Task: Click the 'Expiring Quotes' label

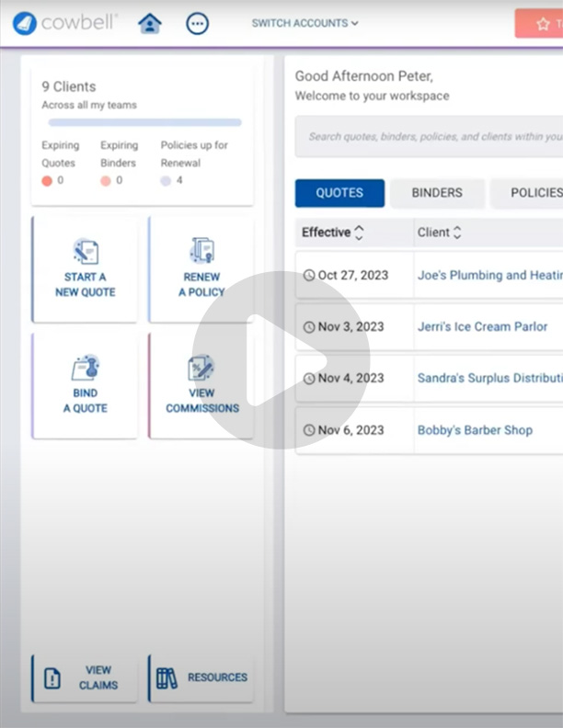Action: [61, 154]
